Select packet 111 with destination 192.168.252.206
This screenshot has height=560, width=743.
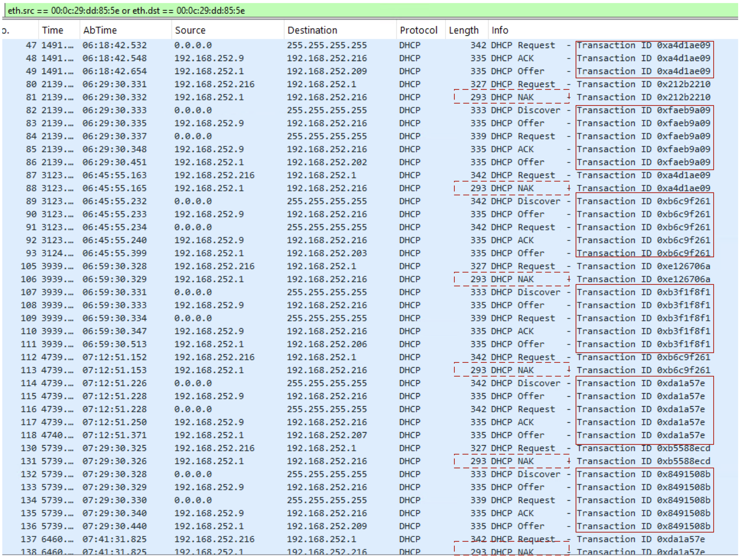[370, 344]
